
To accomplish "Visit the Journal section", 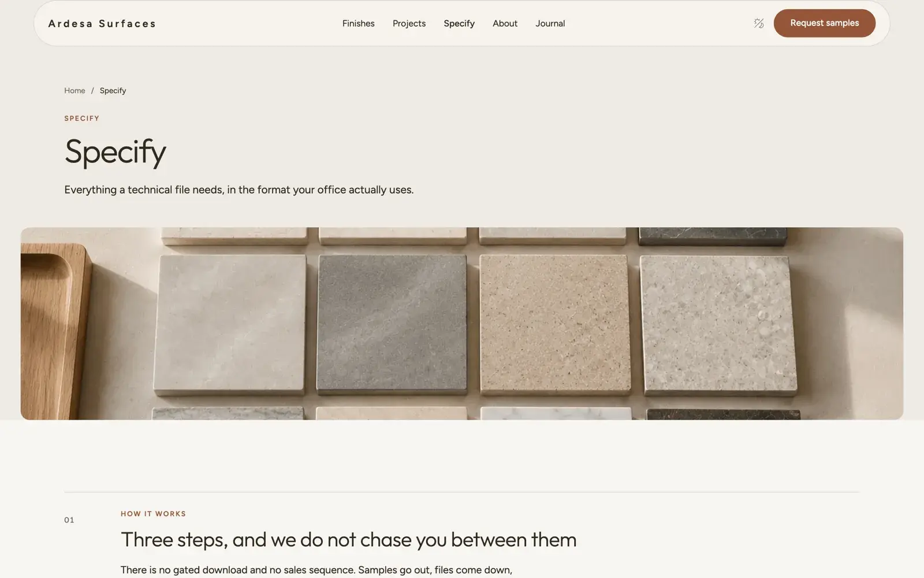I will tap(550, 24).
